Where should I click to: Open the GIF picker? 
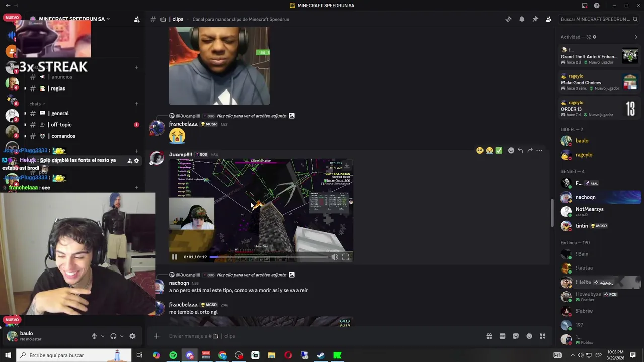pyautogui.click(x=502, y=336)
